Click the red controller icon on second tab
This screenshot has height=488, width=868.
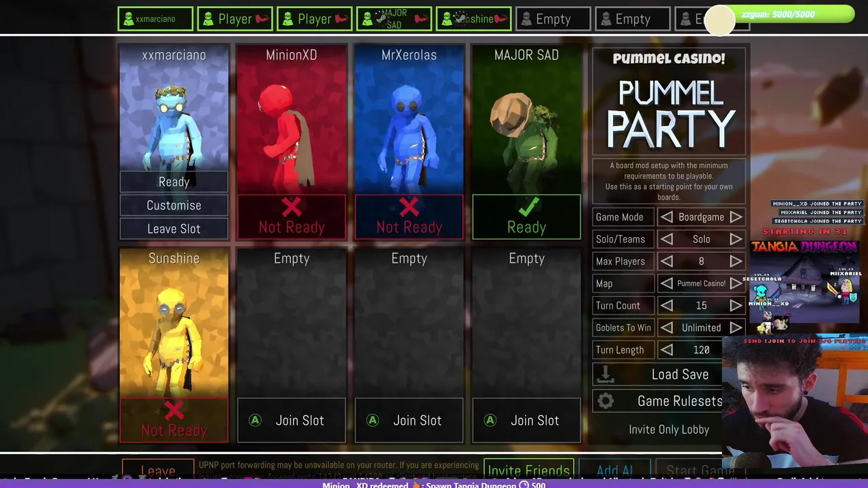(262, 19)
